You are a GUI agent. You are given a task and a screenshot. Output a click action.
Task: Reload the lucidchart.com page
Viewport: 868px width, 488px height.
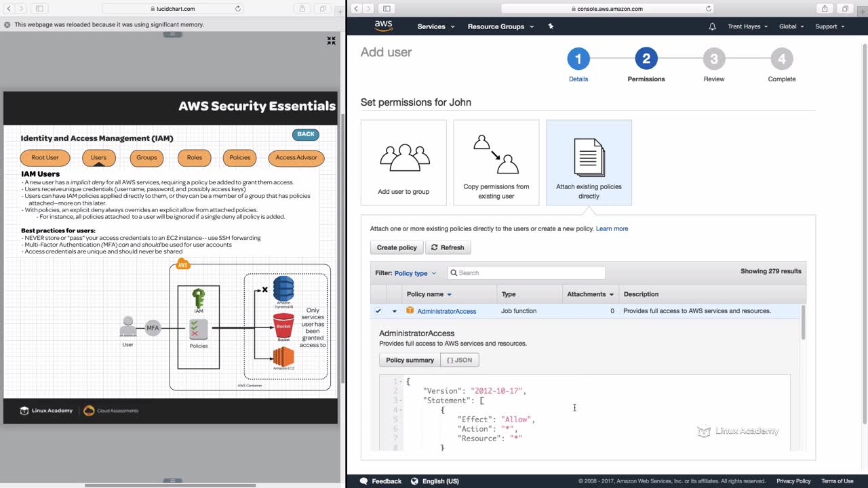tap(238, 9)
